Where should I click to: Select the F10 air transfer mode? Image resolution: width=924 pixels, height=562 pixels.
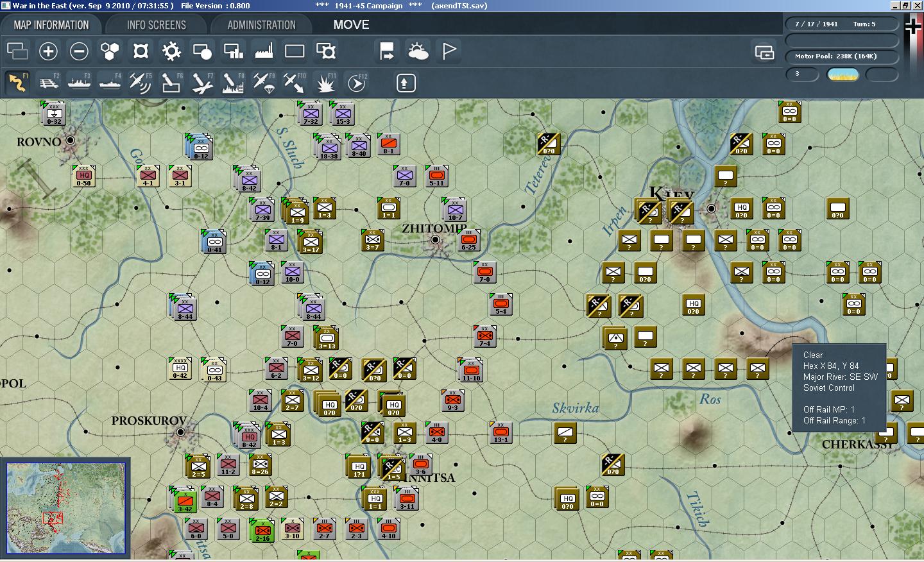[295, 83]
